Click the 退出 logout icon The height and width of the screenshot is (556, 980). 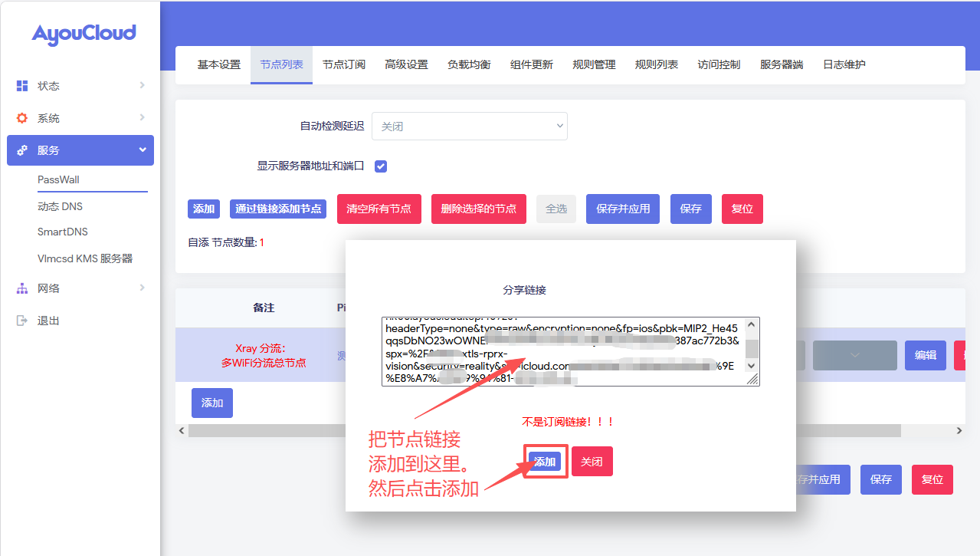tap(22, 321)
